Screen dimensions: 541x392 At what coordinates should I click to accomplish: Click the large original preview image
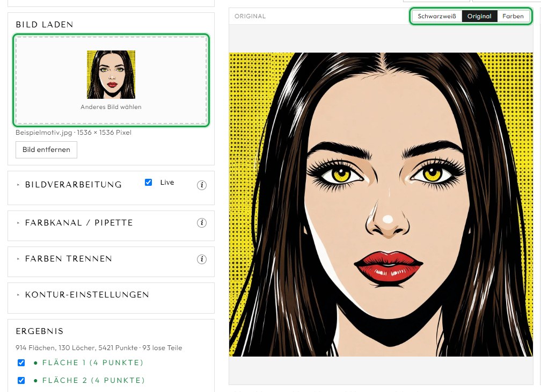381,205
